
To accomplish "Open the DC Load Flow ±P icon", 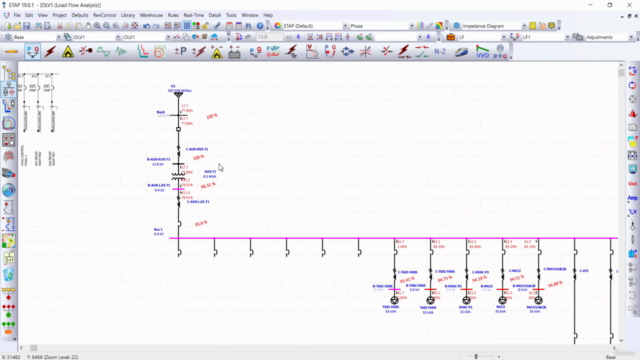I will click(180, 52).
